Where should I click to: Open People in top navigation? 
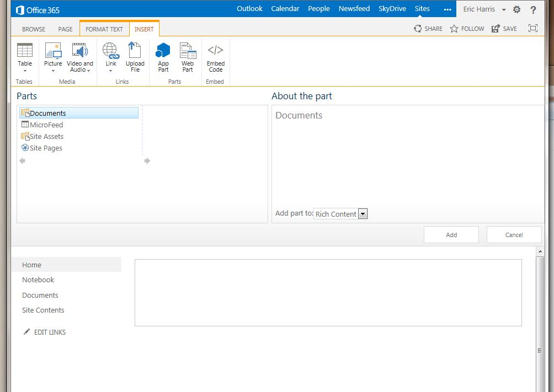(x=319, y=9)
